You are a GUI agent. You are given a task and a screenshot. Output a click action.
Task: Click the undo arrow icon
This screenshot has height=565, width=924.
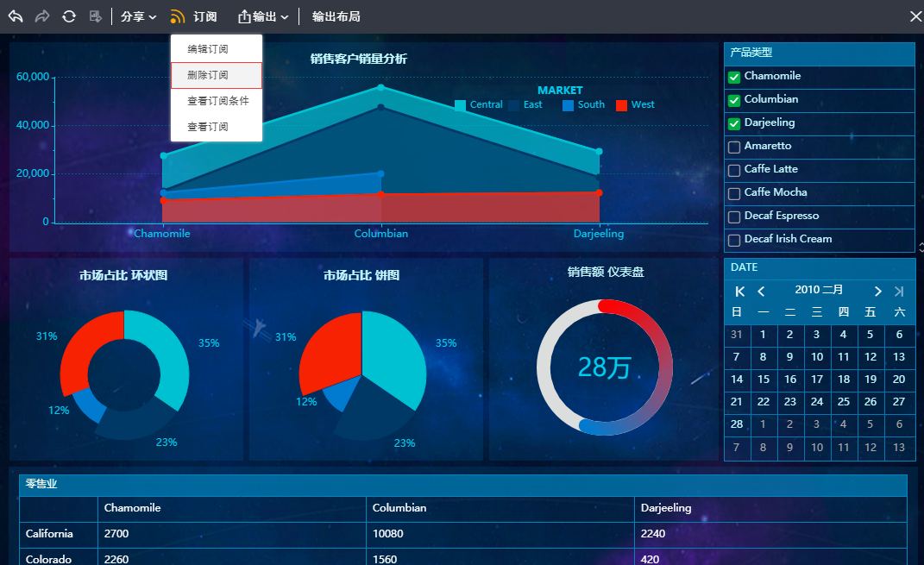click(16, 16)
